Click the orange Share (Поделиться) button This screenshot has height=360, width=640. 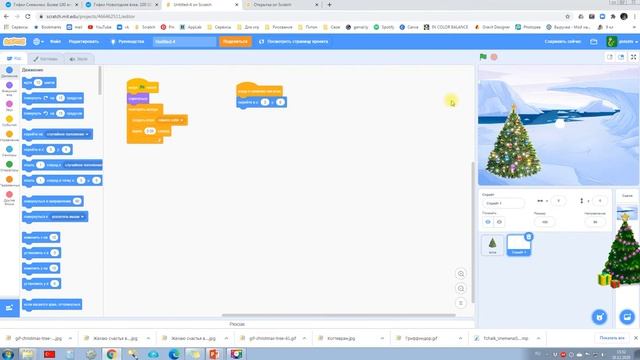point(236,42)
